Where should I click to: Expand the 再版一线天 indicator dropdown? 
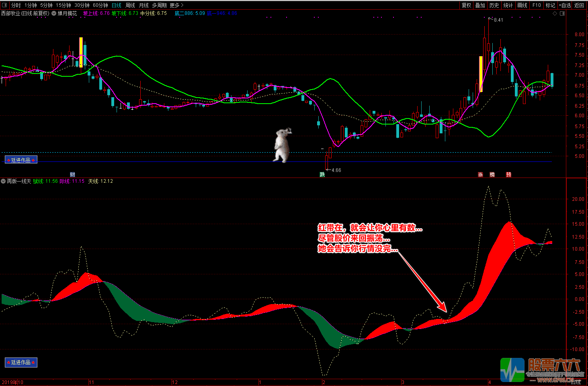point(3,181)
